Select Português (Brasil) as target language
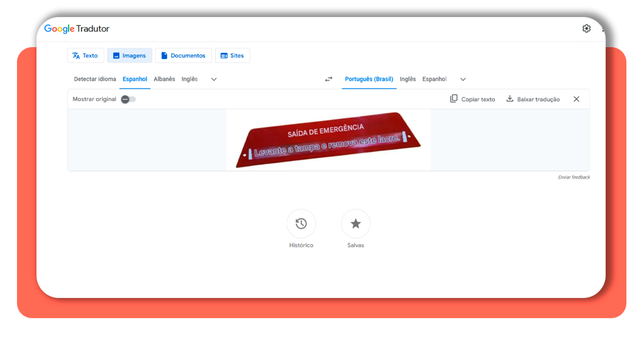 point(369,79)
